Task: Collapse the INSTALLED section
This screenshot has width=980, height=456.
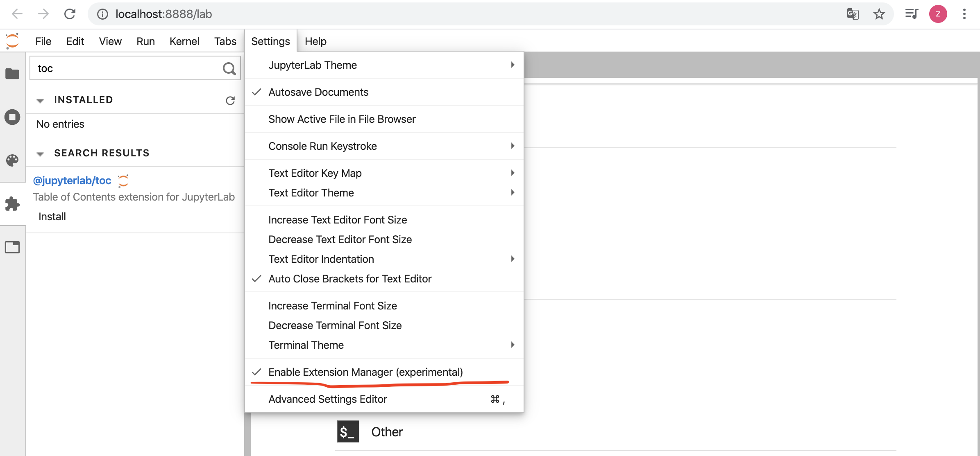Action: [40, 100]
